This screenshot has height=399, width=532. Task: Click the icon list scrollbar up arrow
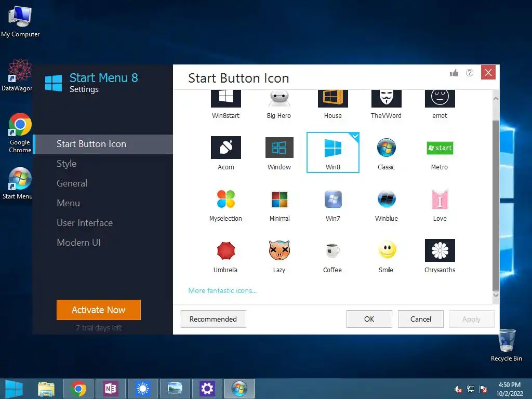[x=496, y=99]
